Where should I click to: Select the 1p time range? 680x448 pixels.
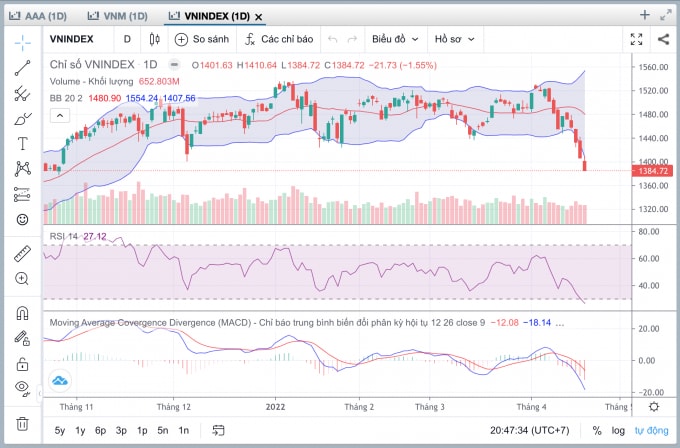tap(142, 431)
